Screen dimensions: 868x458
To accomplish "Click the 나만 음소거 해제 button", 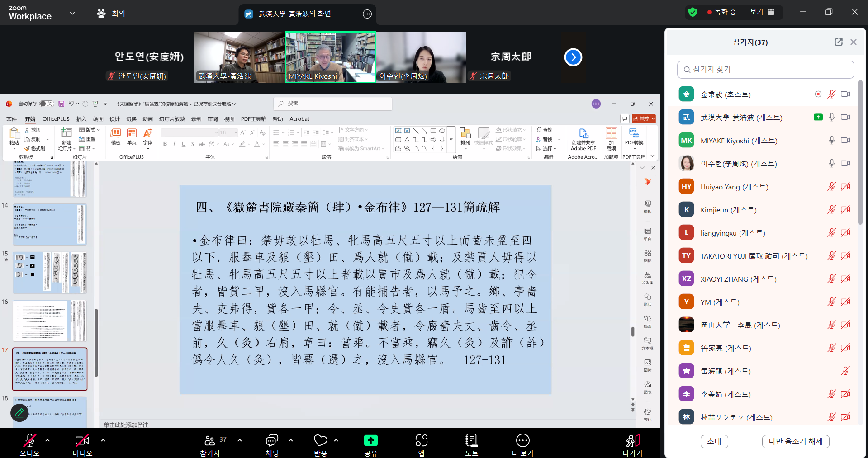I will pyautogui.click(x=795, y=441).
